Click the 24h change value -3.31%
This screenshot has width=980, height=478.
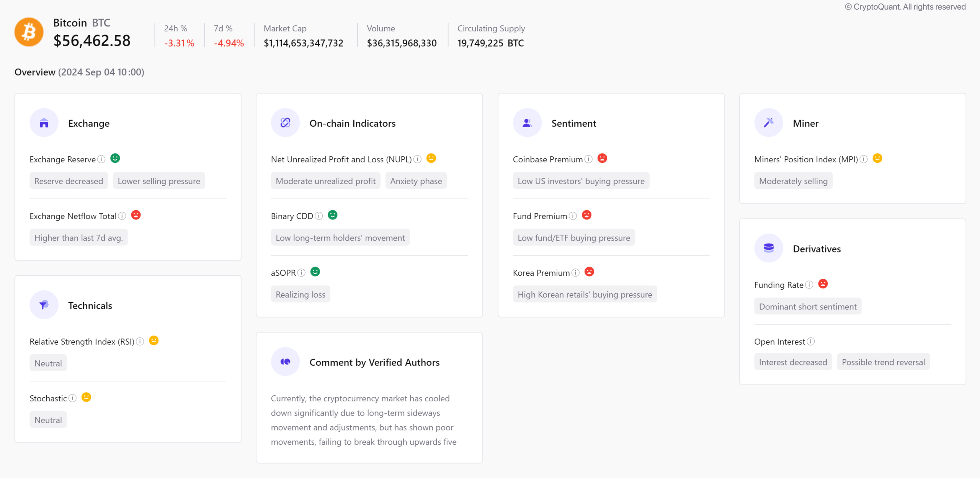pyautogui.click(x=179, y=43)
